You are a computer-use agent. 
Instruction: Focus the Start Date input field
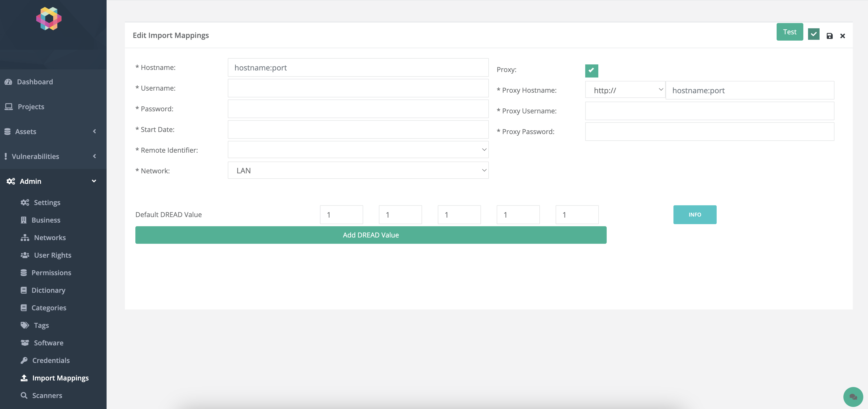pyautogui.click(x=358, y=129)
